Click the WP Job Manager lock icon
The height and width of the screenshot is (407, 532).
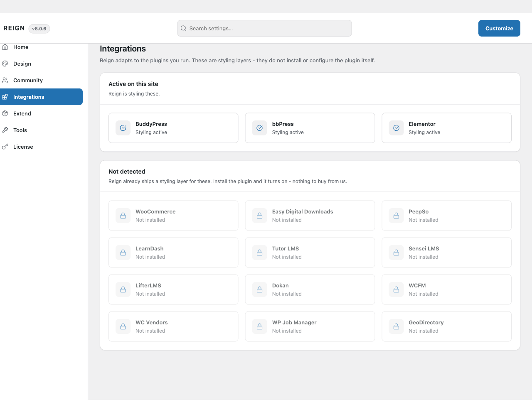[x=259, y=326]
